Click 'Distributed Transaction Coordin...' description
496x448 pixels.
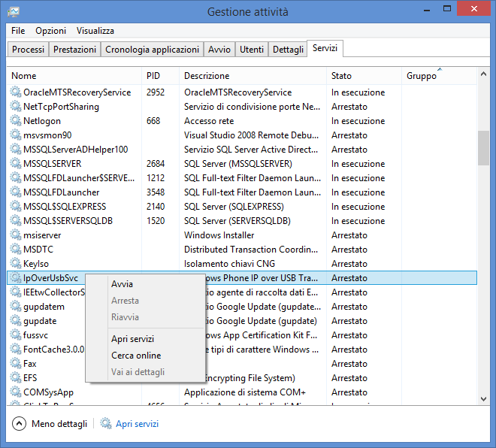pyautogui.click(x=251, y=250)
